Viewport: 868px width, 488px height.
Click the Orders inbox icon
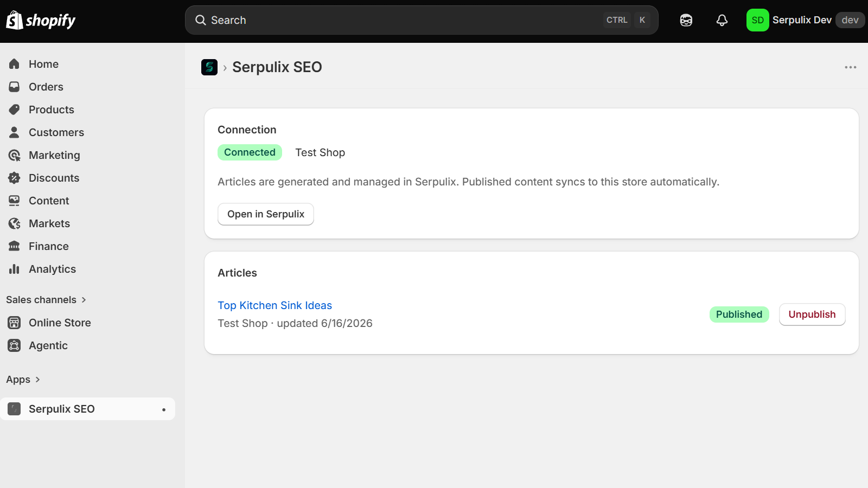[15, 87]
